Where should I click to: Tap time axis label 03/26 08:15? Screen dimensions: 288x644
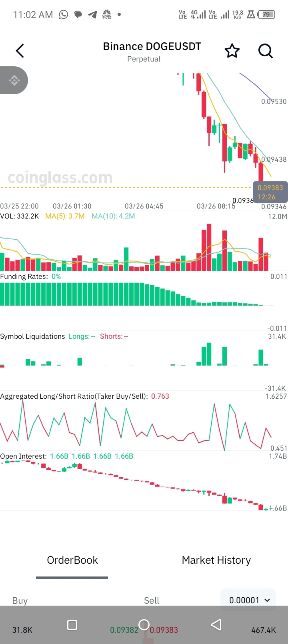[216, 206]
